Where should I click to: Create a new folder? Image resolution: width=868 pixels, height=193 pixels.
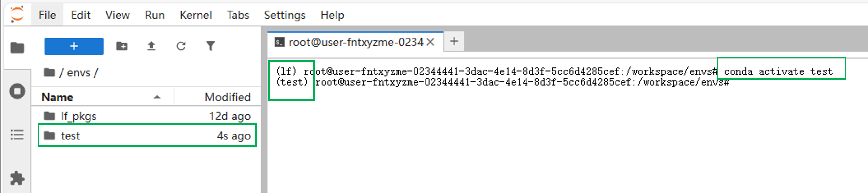[122, 46]
